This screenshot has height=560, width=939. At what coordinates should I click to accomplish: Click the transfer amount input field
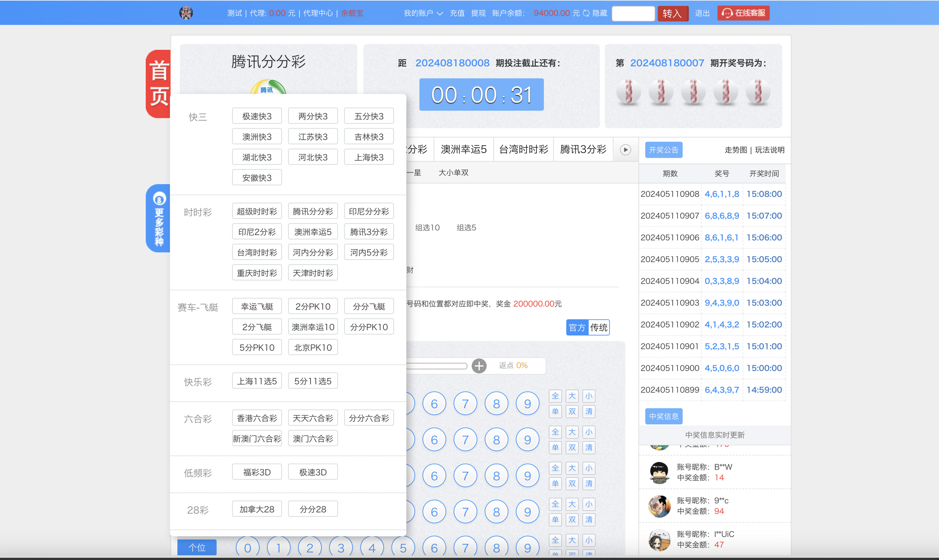(x=633, y=14)
